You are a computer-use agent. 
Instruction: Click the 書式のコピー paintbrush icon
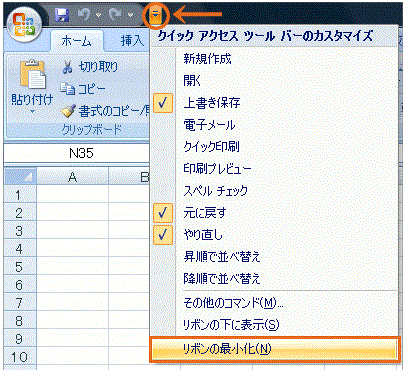[x=68, y=111]
